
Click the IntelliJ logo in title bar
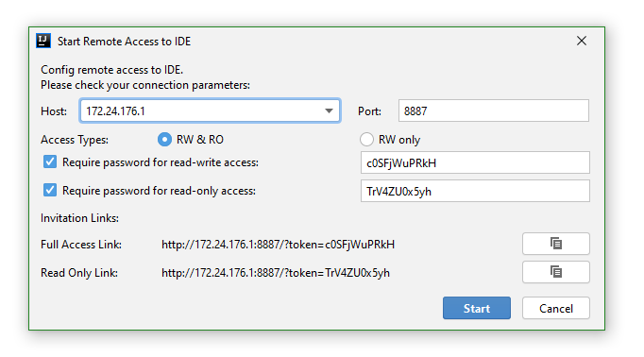click(x=43, y=41)
